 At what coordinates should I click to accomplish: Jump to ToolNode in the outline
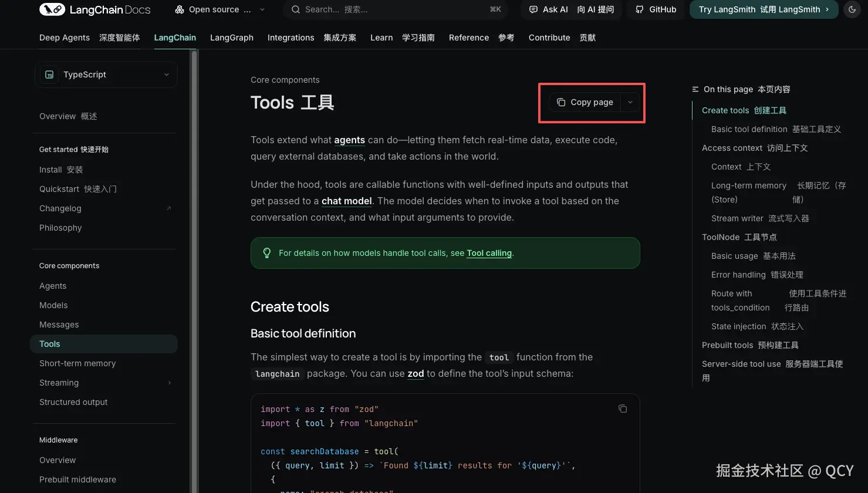click(739, 237)
